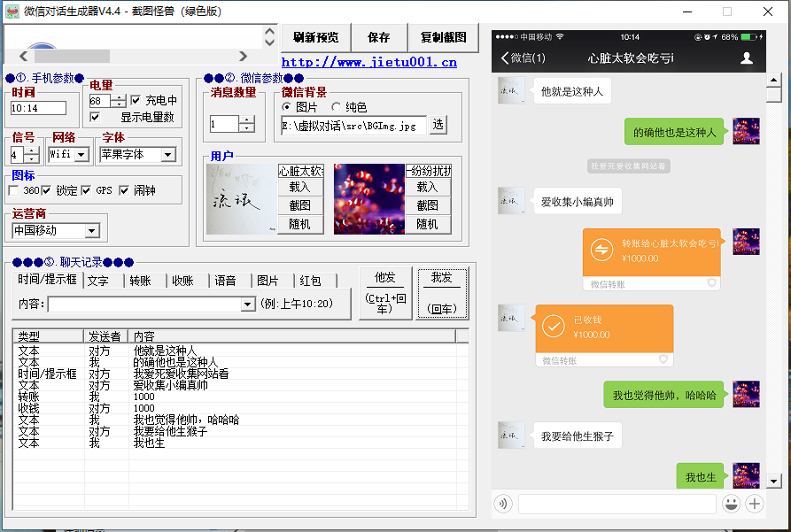Click avatar beside 他就是这种人 message
This screenshot has width=791, height=532.
[x=511, y=90]
